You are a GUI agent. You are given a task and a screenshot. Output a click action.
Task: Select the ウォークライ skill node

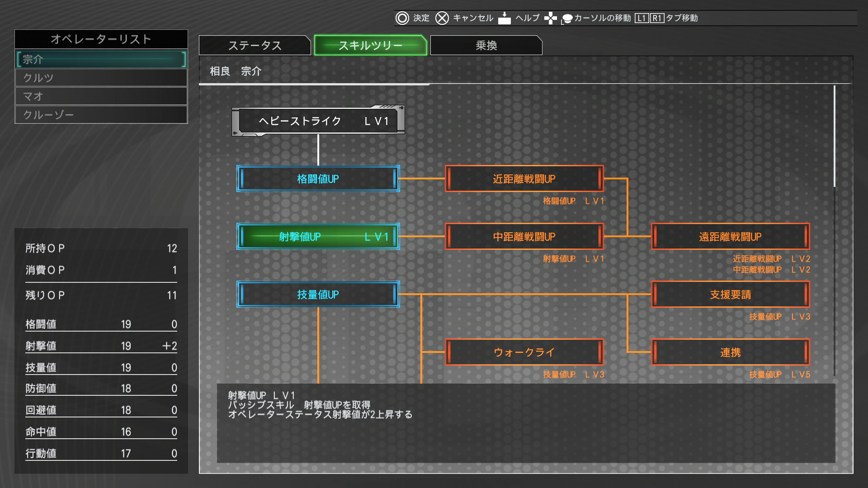click(x=524, y=352)
